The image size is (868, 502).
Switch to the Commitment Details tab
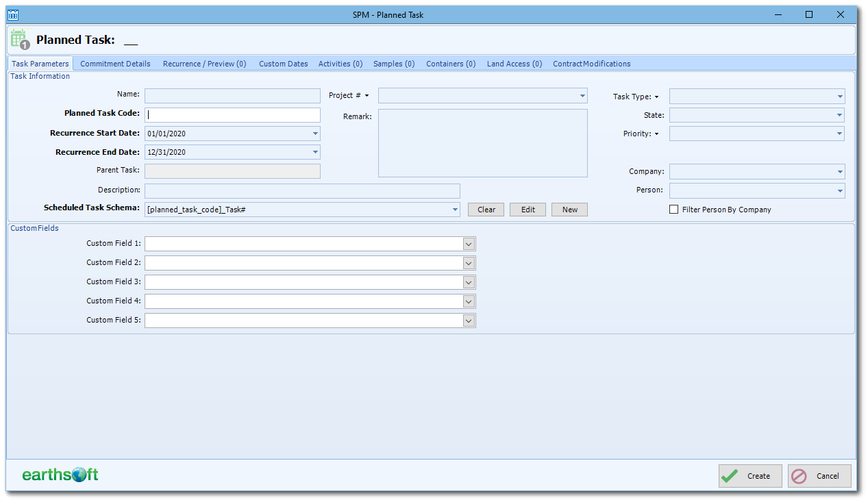click(114, 63)
